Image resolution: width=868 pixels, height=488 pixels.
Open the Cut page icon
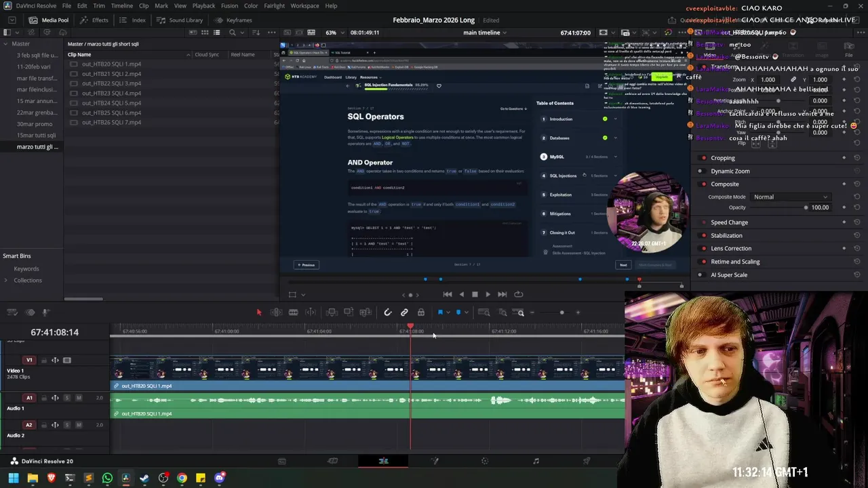332,461
